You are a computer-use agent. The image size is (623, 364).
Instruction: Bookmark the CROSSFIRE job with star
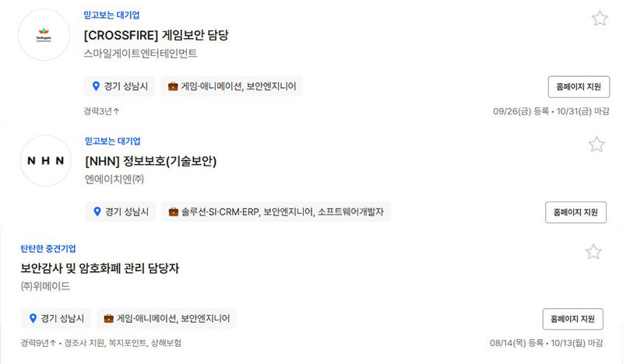[599, 19]
